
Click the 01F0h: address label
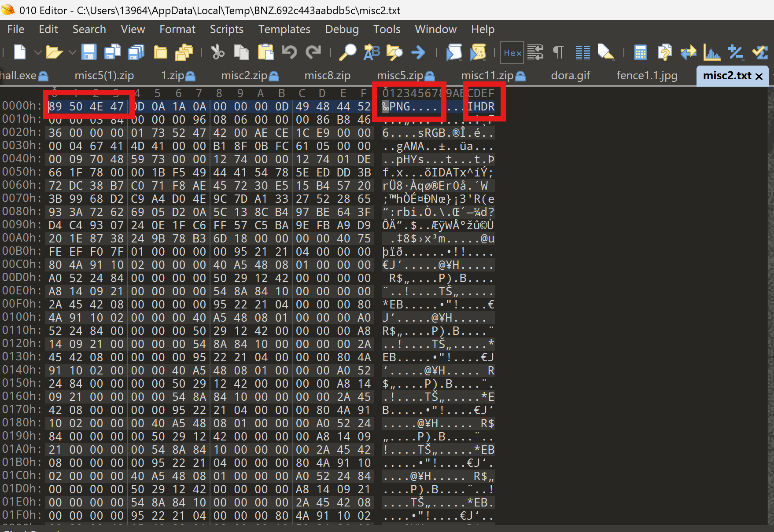(22, 515)
